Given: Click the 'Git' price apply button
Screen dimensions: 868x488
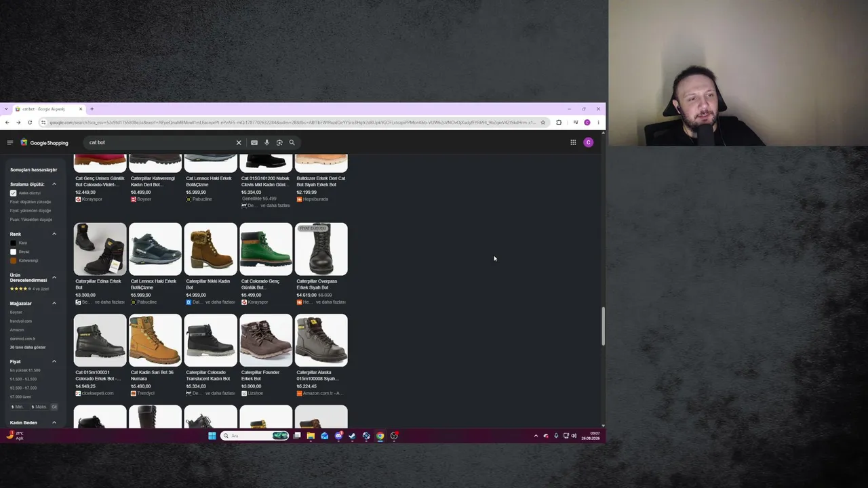Looking at the screenshot, I should (54, 407).
